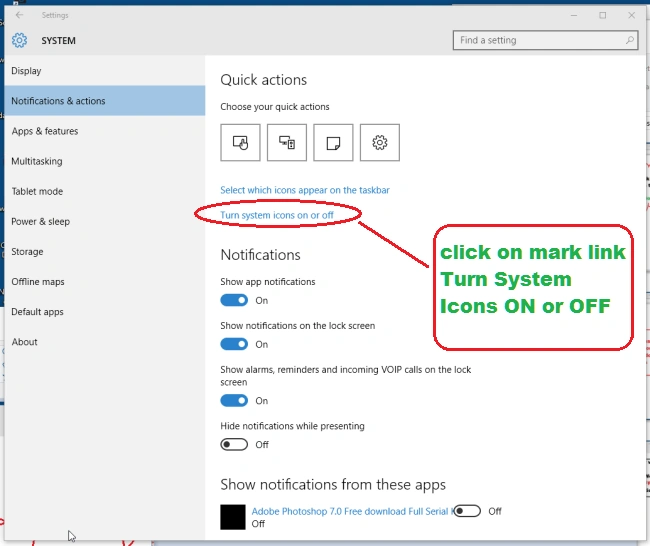Click the Find a setting search box
The image size is (650, 546).
point(545,40)
